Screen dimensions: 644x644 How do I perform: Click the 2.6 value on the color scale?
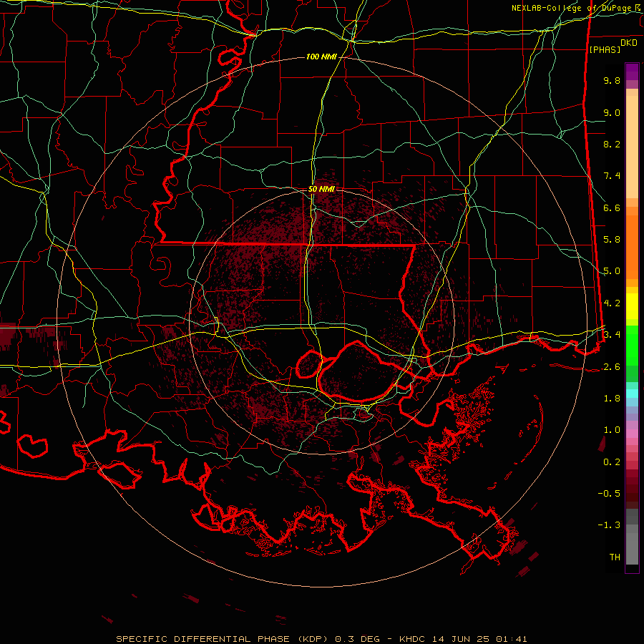coord(612,367)
